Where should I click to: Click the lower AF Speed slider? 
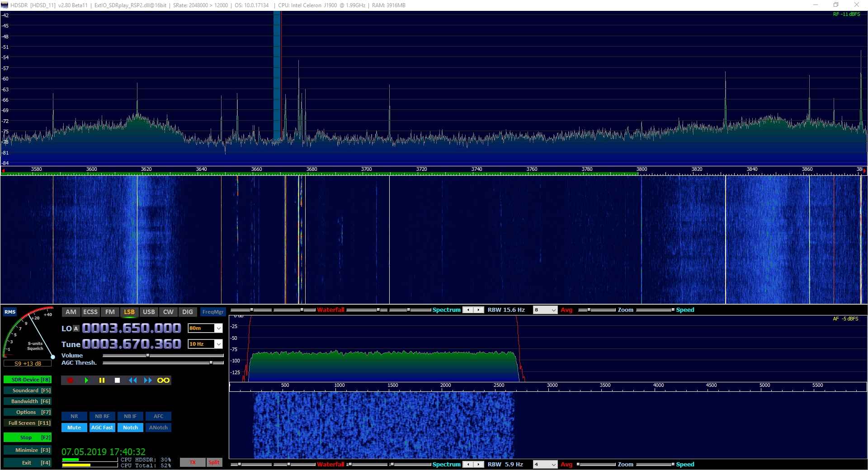[655, 465]
